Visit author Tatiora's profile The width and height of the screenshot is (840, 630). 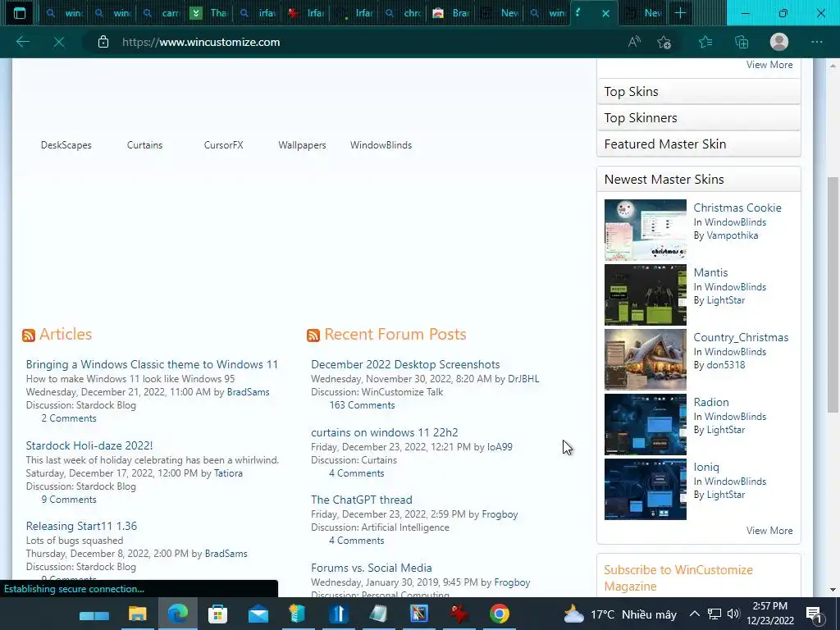coord(228,473)
